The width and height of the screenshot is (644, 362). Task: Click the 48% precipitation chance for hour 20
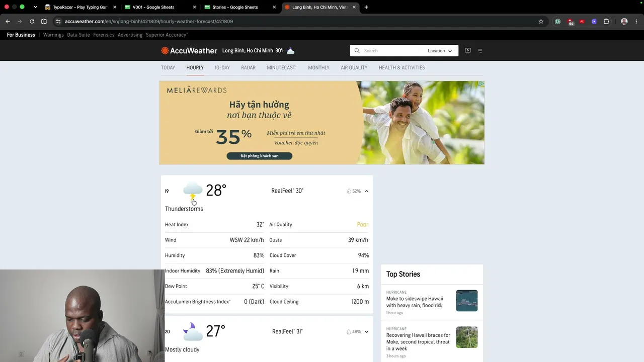[354, 332]
